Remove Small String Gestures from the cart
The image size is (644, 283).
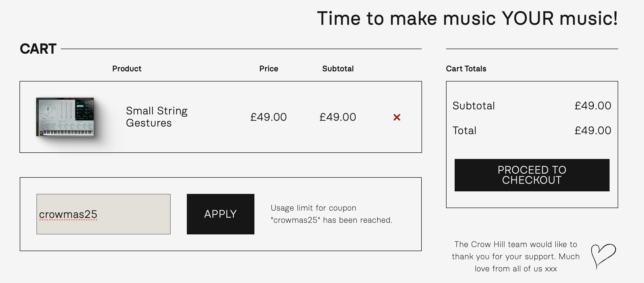[x=397, y=117]
